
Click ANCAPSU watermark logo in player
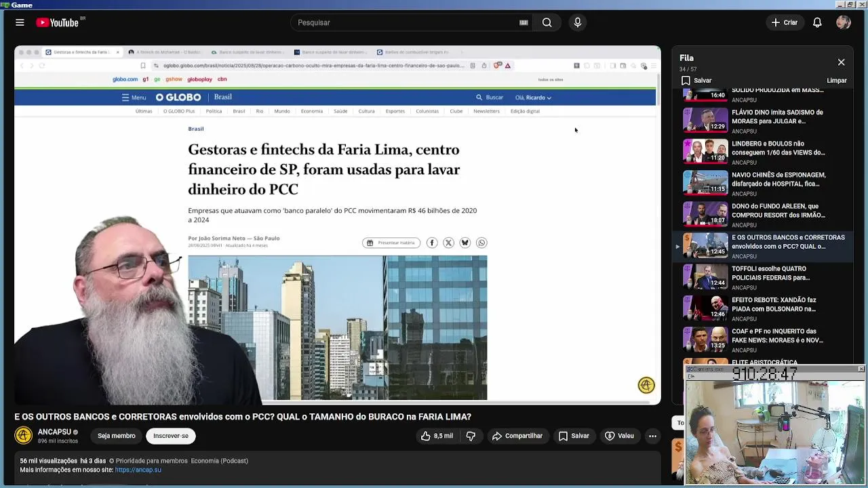pos(646,385)
